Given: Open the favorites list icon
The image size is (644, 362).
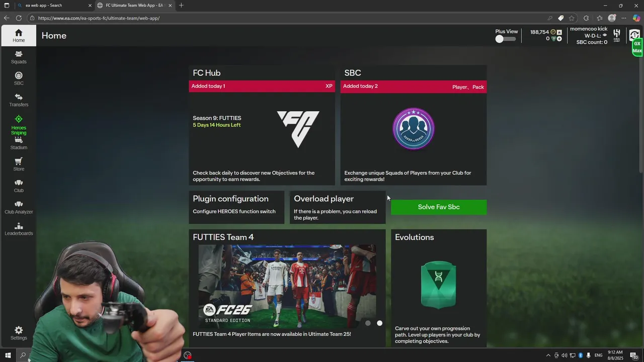Looking at the screenshot, I should 599,18.
